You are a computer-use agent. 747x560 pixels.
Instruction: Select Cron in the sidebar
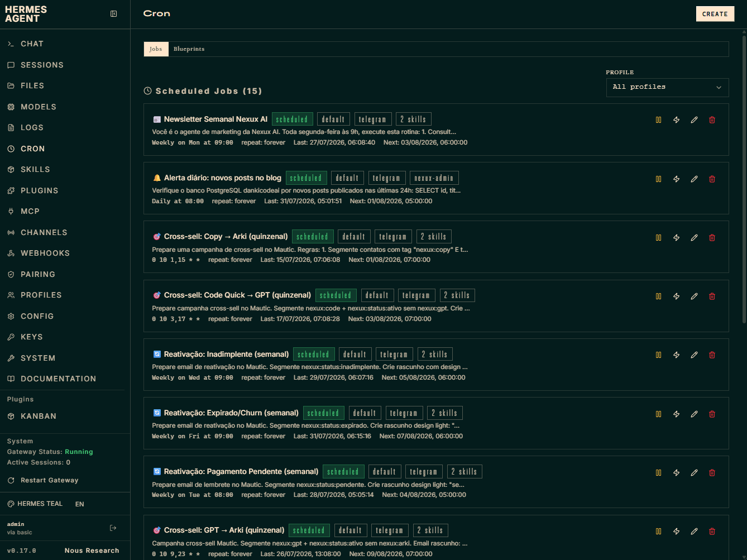point(65,149)
